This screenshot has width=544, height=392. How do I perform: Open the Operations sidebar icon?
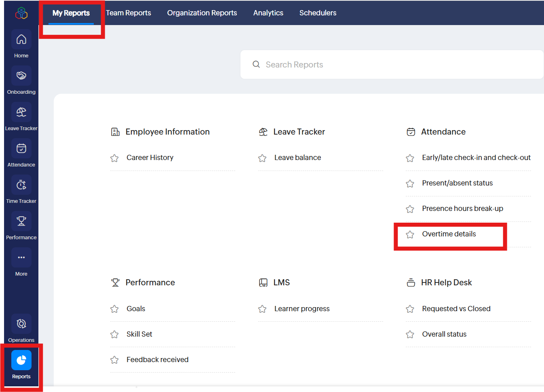point(21,324)
